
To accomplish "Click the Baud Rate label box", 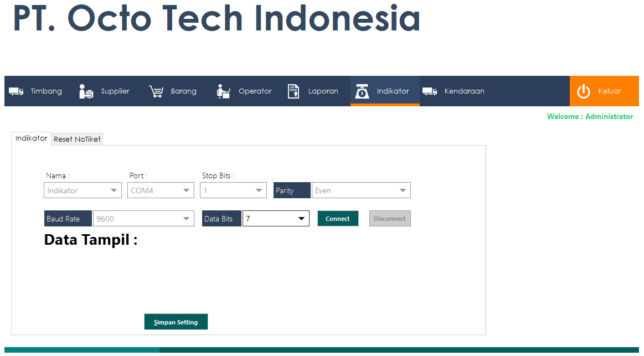I will [68, 219].
